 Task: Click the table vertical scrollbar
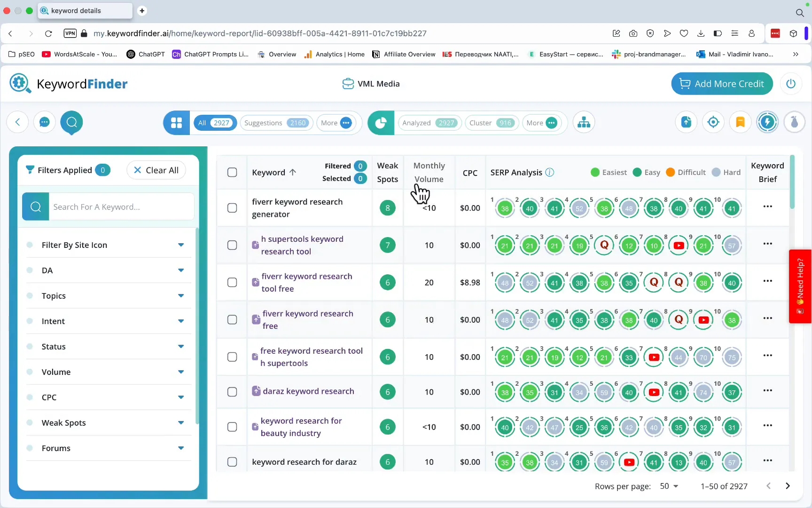click(x=792, y=182)
